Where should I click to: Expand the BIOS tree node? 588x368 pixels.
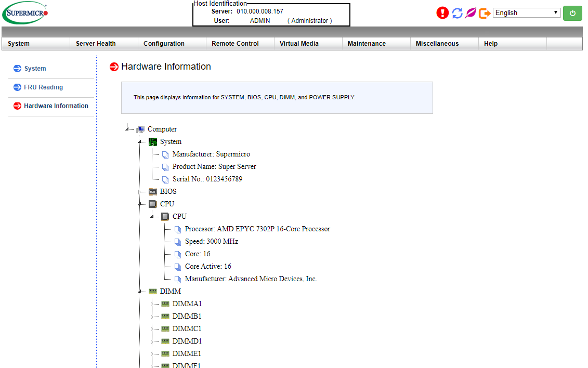(139, 192)
